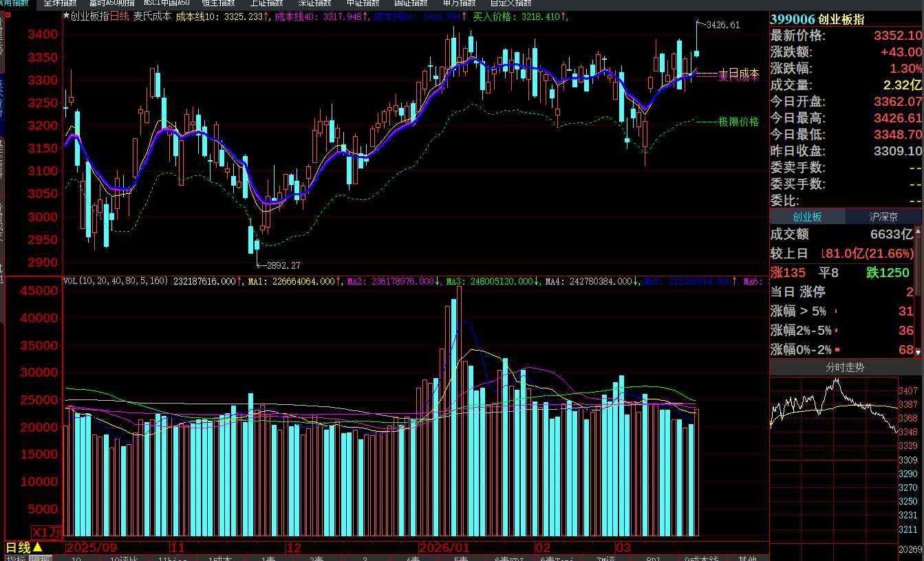Open the 麦氏成本 indicator name in header
The height and width of the screenshot is (561, 924).
click(152, 16)
